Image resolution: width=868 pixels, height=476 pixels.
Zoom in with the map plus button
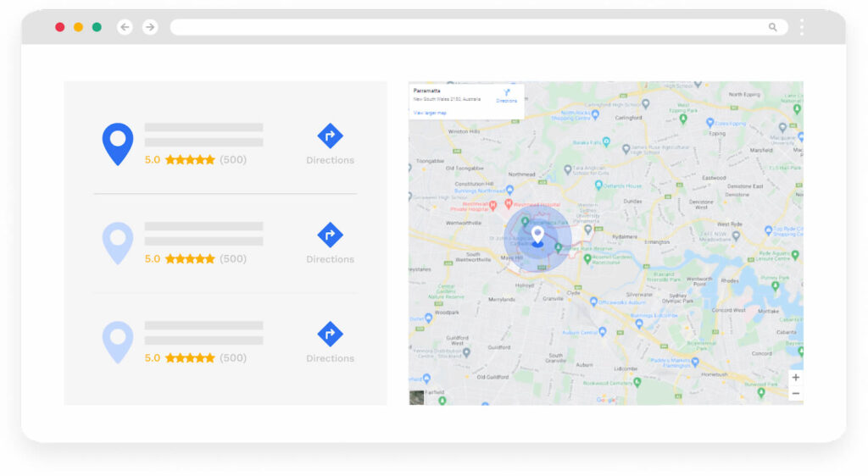point(795,378)
